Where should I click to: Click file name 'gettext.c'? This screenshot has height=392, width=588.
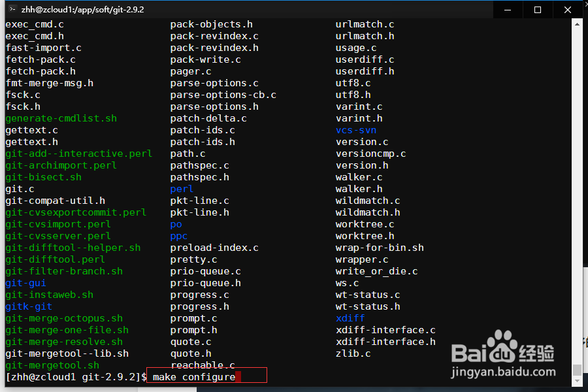[x=32, y=130]
